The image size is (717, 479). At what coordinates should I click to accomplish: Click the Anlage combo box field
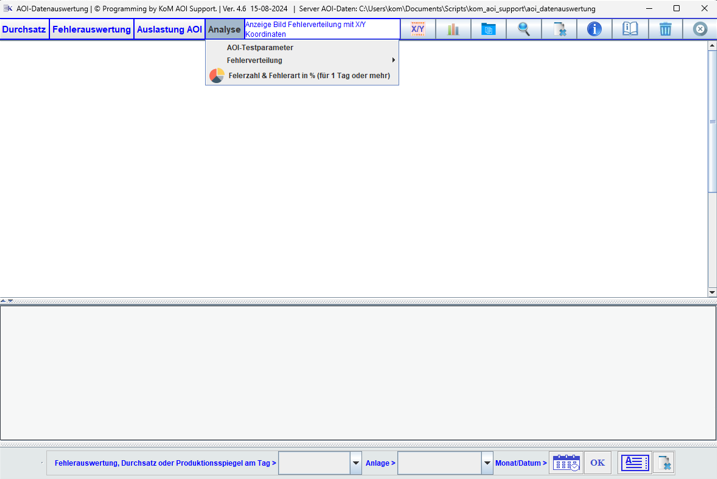coord(439,463)
